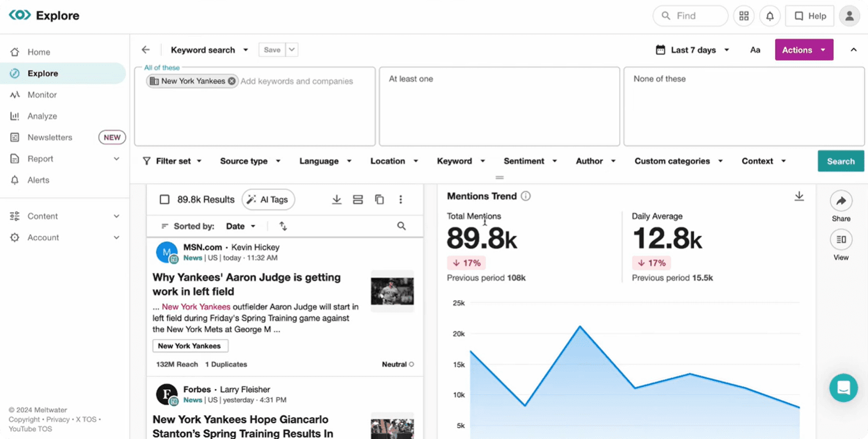The image size is (868, 439).
Task: Reverse the sort order arrows
Action: coord(283,226)
